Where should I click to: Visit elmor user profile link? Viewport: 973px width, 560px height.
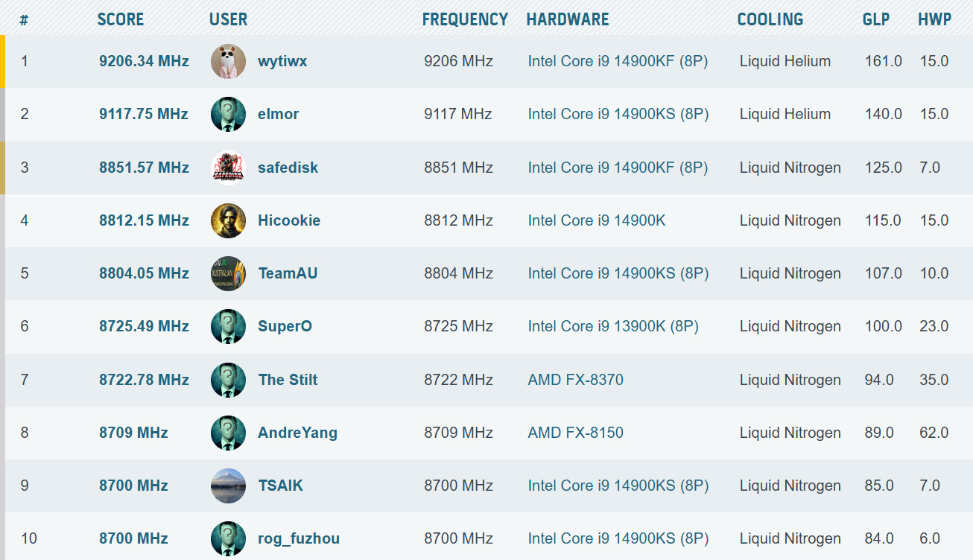[x=279, y=114]
